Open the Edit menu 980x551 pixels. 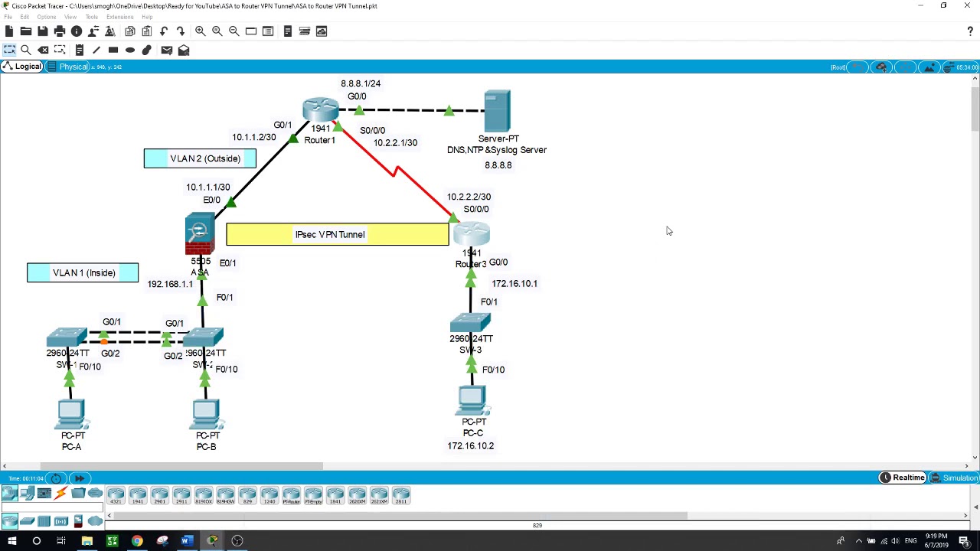(x=24, y=17)
